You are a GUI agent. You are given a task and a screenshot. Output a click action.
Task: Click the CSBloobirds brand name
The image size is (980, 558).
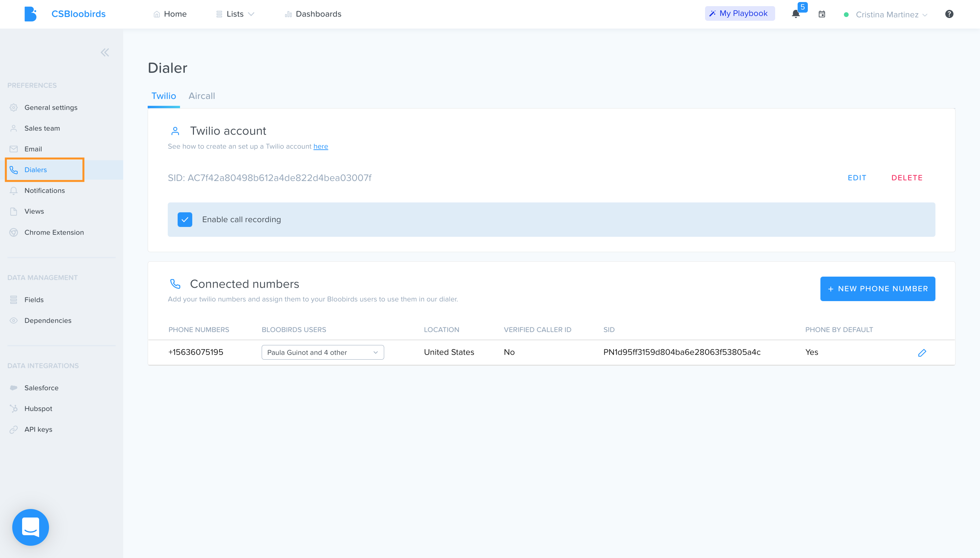[x=78, y=14]
